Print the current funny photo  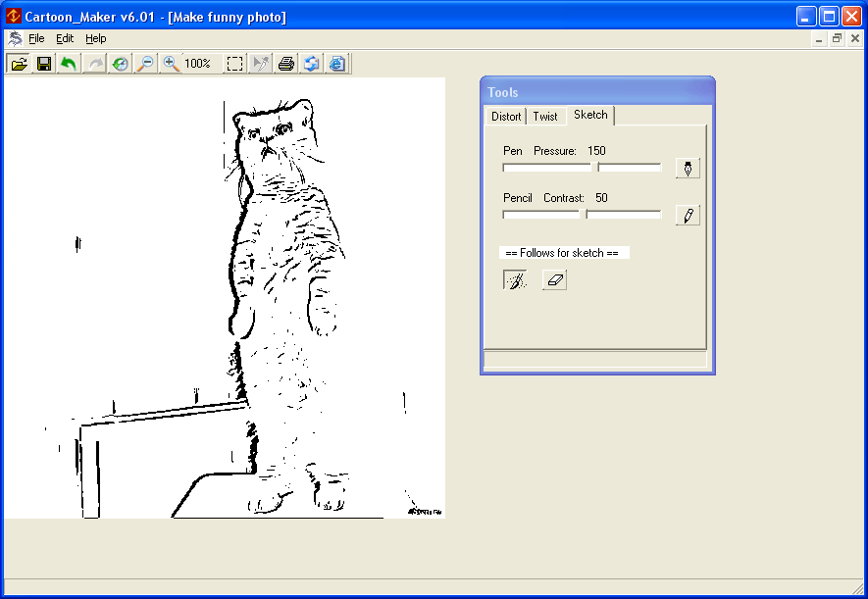pos(285,63)
